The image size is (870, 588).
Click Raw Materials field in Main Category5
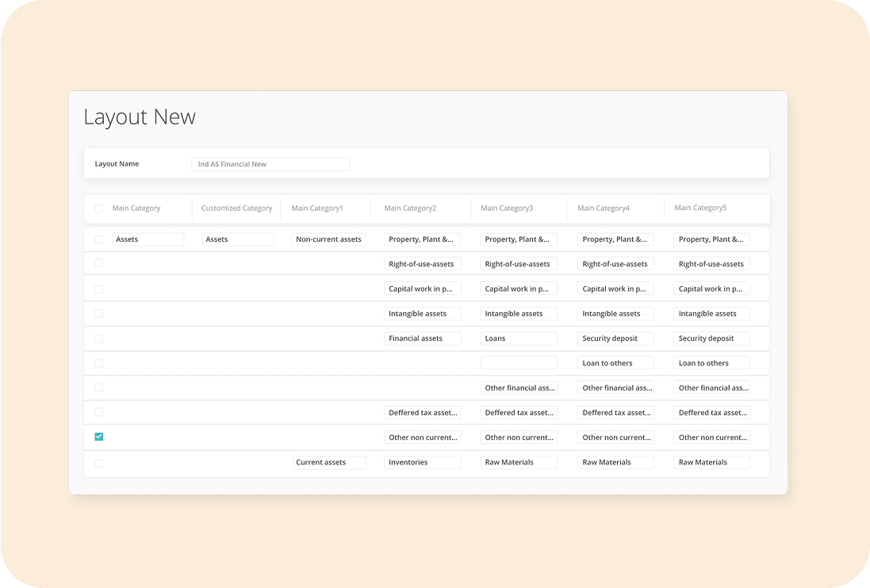711,462
